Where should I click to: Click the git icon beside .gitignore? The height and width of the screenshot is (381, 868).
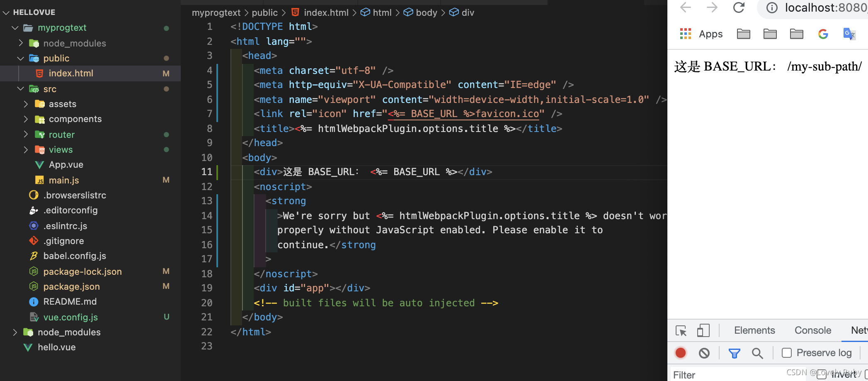[34, 241]
